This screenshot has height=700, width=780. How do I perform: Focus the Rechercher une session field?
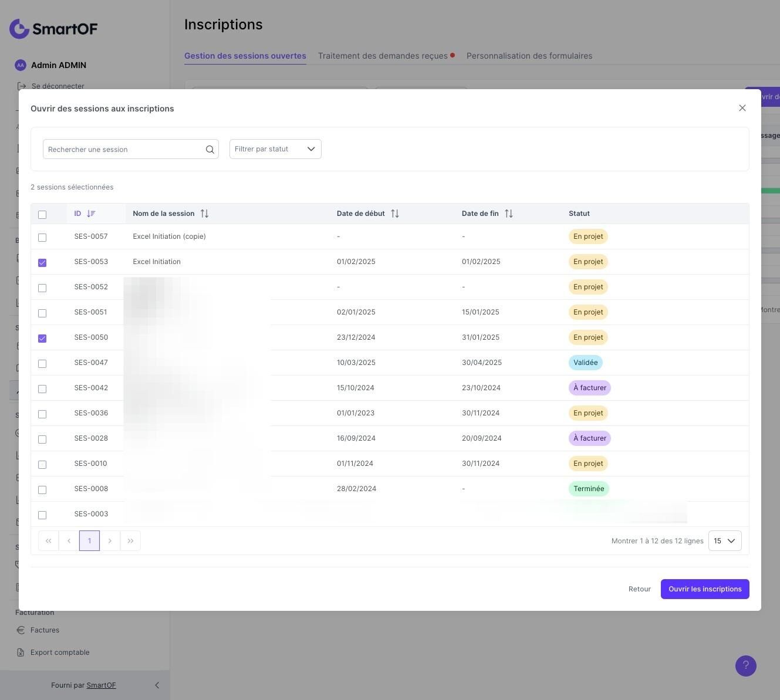(x=124, y=149)
